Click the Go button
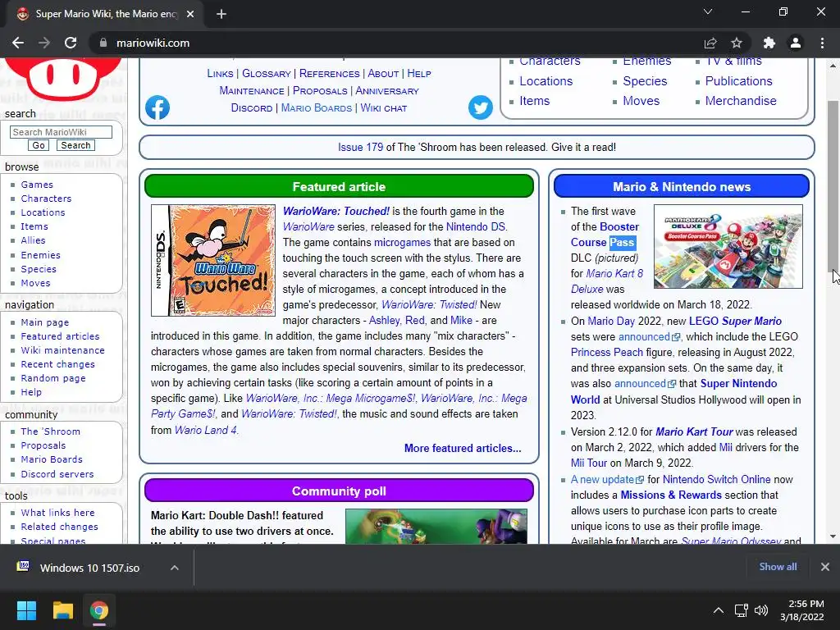 click(39, 145)
